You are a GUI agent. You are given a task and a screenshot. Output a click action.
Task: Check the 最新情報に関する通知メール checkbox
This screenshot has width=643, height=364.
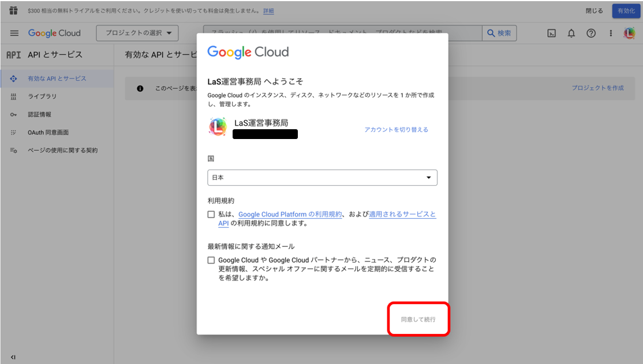(211, 260)
